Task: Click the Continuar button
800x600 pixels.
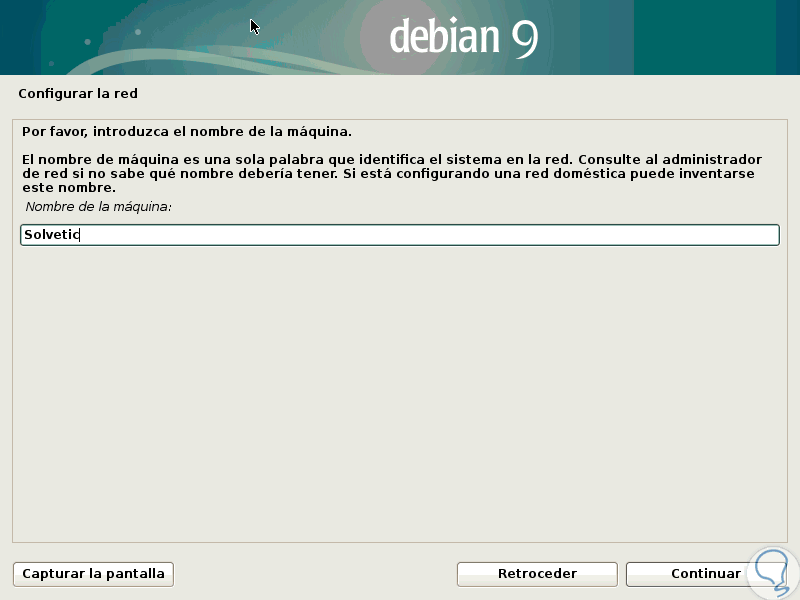Action: (706, 574)
